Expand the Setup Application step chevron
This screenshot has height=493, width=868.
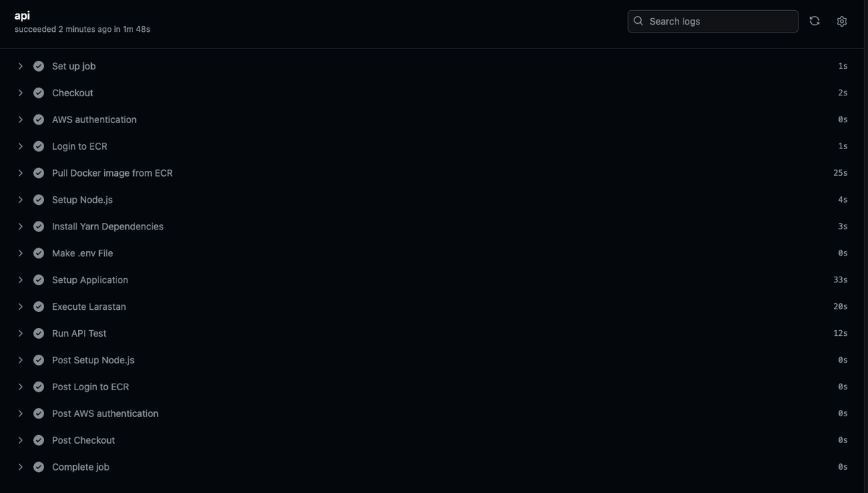[20, 279]
